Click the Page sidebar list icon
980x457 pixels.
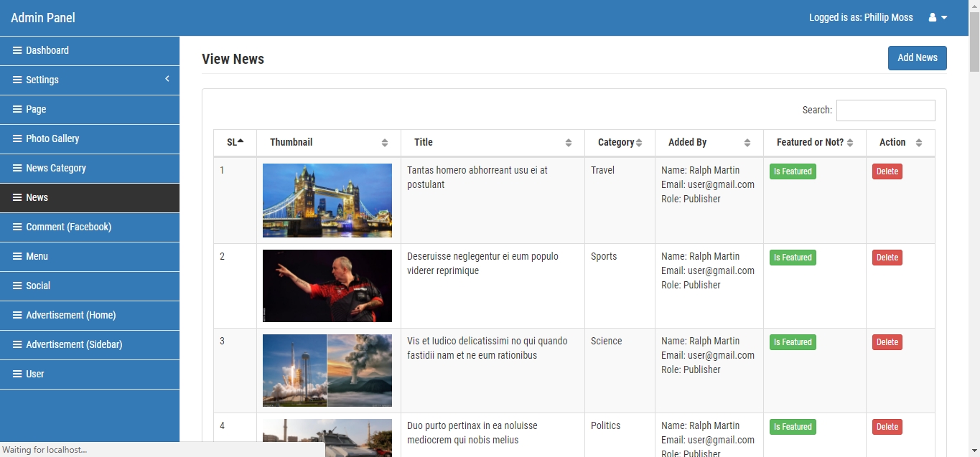click(17, 109)
